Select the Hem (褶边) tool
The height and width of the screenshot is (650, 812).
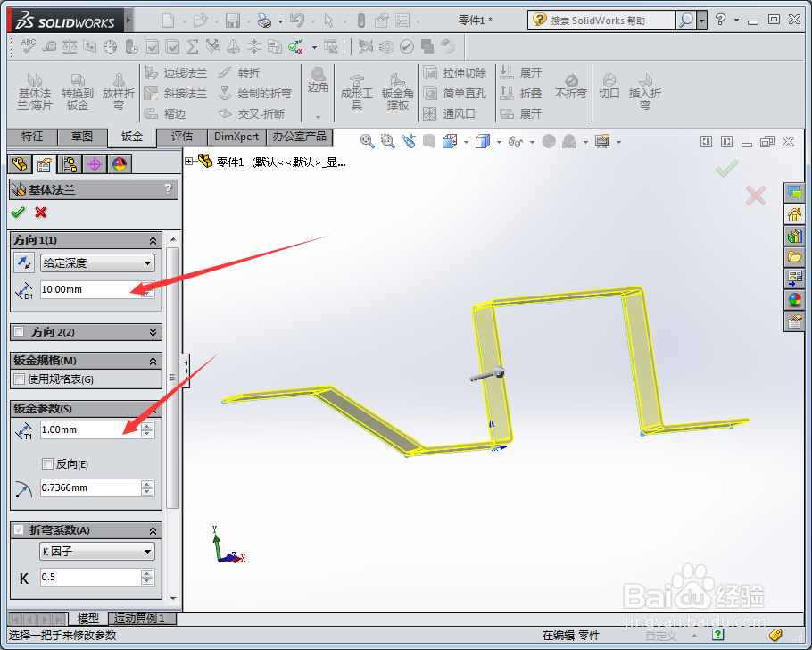click(x=165, y=113)
